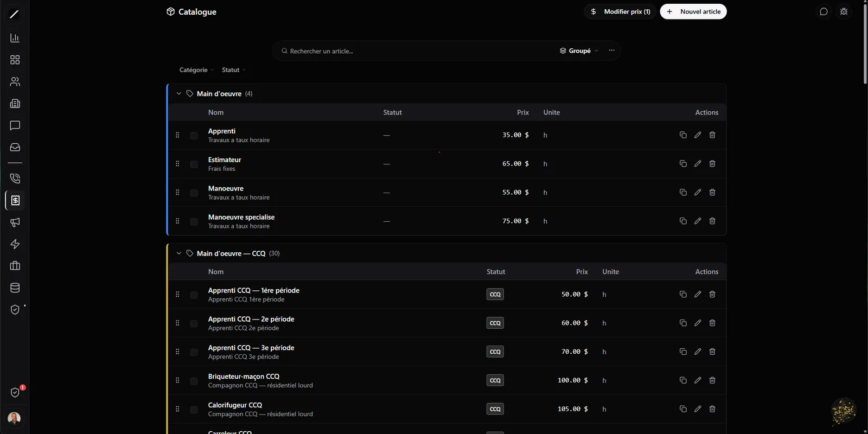
Task: Check Apprenti CCQ — 3e période row
Action: [x=194, y=353]
